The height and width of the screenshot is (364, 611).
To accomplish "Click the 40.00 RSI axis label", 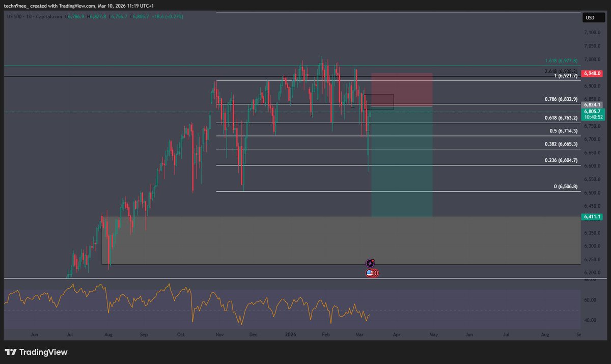I will (589, 320).
